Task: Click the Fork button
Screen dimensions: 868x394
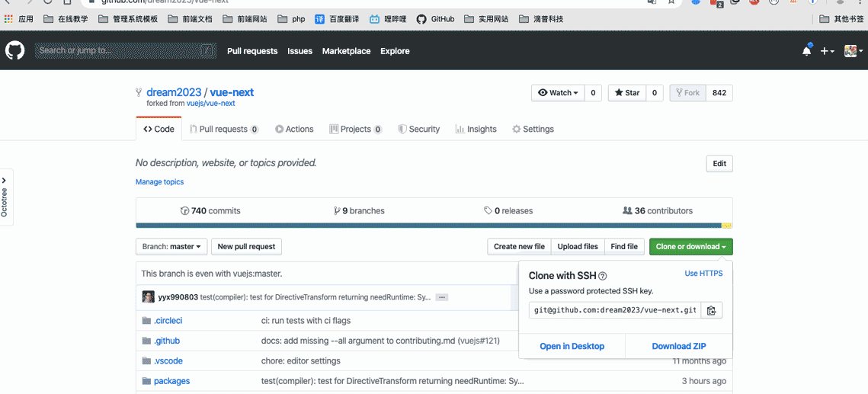Action: [687, 93]
